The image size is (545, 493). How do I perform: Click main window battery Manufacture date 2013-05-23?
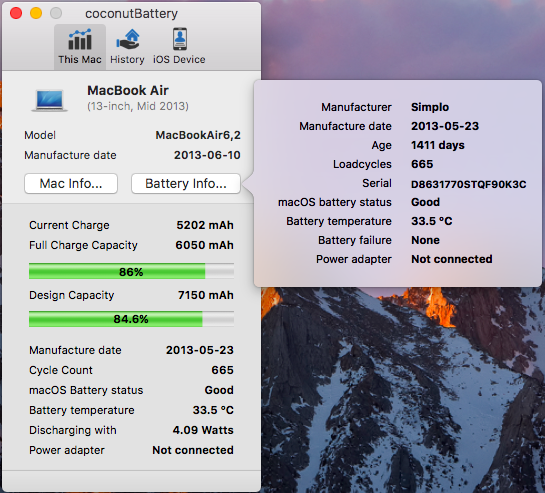coord(200,350)
